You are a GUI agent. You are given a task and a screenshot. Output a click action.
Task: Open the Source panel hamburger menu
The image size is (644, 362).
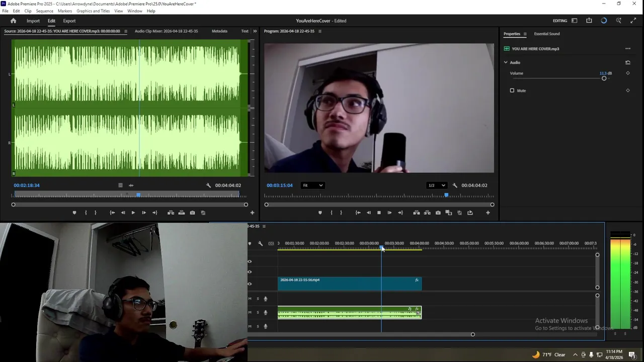point(125,31)
